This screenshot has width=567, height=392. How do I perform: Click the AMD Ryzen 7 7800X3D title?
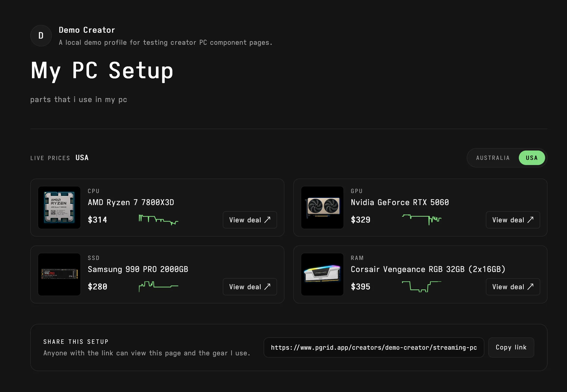[x=131, y=202]
